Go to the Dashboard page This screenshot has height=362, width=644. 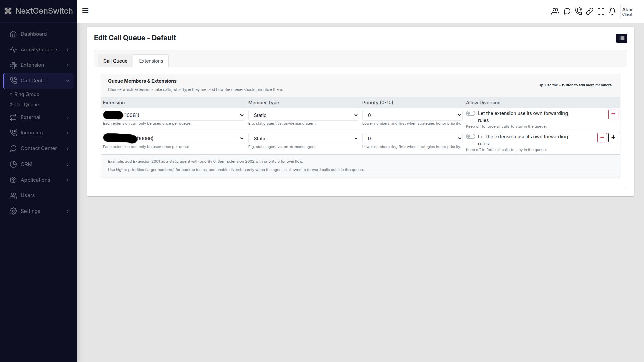(34, 34)
